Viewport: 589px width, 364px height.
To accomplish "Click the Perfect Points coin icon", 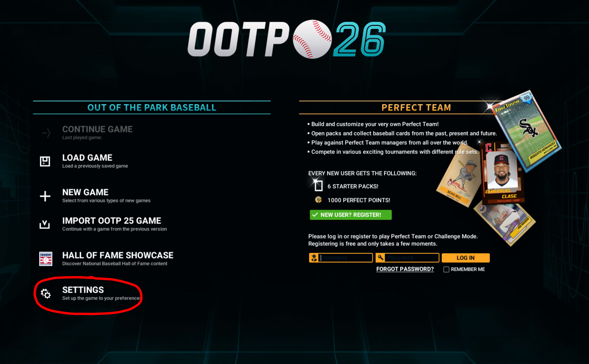I will (318, 200).
